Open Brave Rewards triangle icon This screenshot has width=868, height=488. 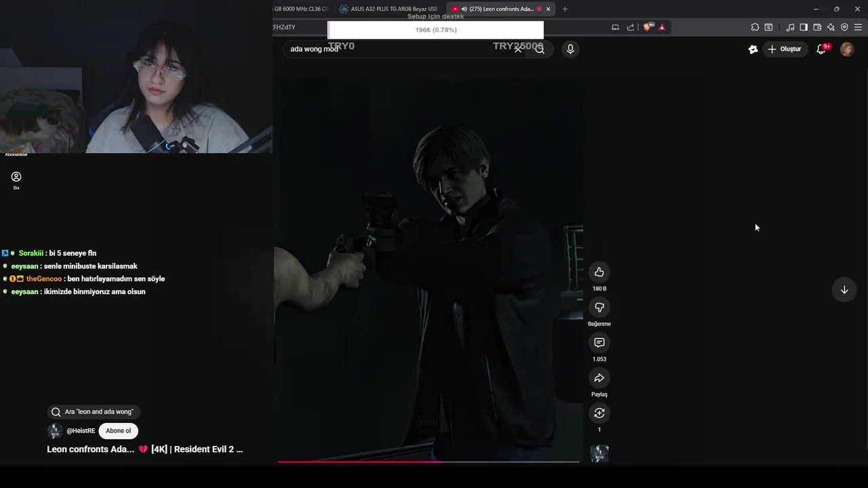point(662,27)
